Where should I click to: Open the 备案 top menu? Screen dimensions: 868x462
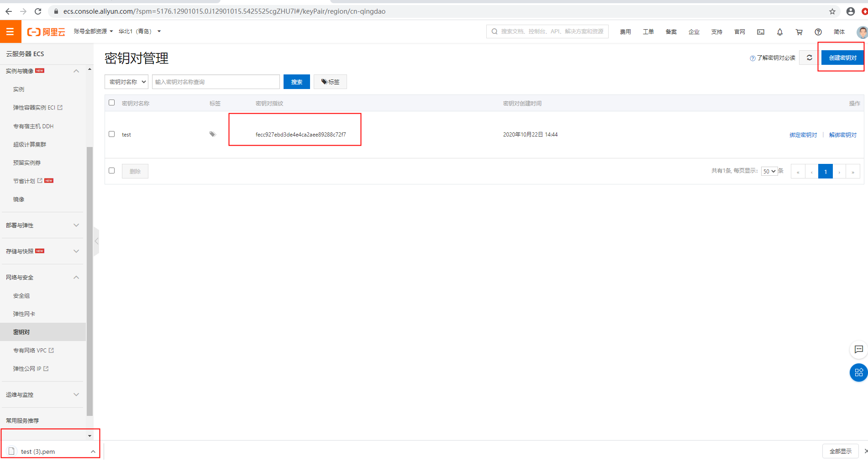(671, 31)
